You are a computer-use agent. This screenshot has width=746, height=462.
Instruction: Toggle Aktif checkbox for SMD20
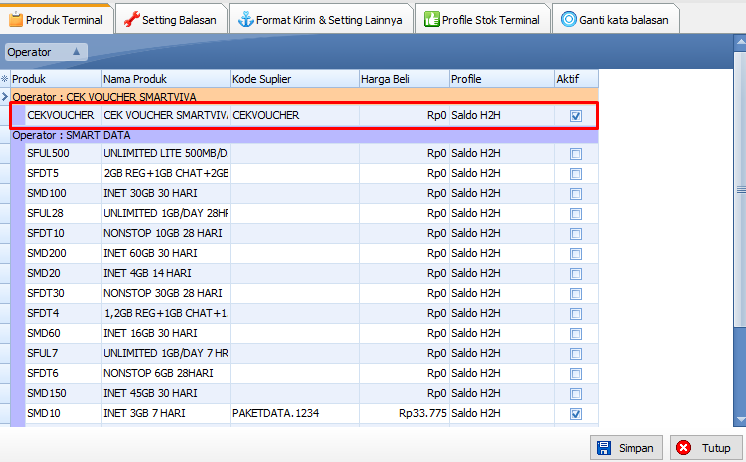click(x=576, y=274)
